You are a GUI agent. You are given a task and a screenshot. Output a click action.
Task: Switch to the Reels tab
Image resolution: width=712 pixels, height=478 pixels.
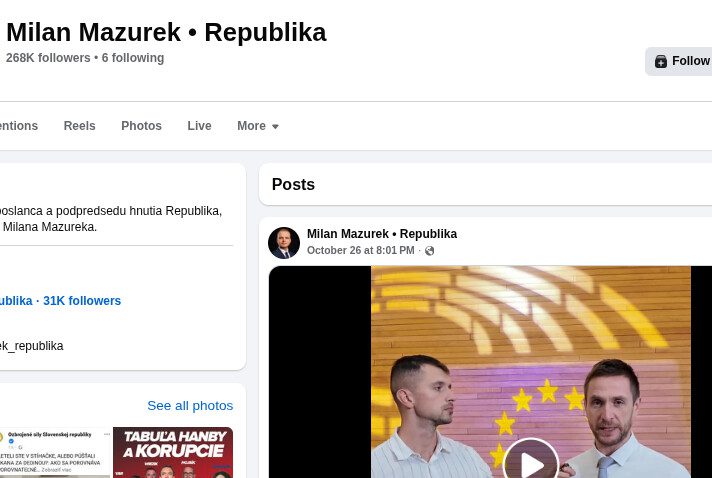pos(79,126)
